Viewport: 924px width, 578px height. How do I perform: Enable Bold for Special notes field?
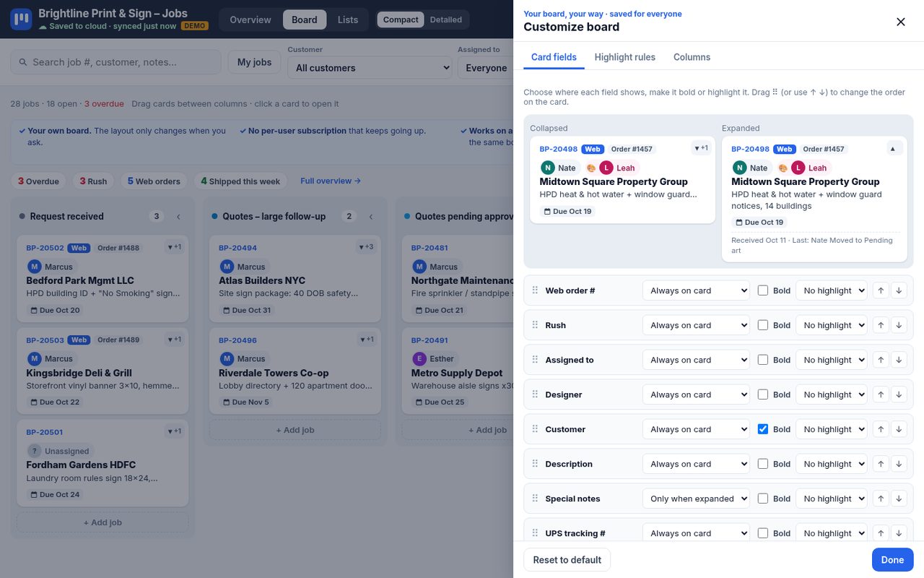click(x=763, y=499)
